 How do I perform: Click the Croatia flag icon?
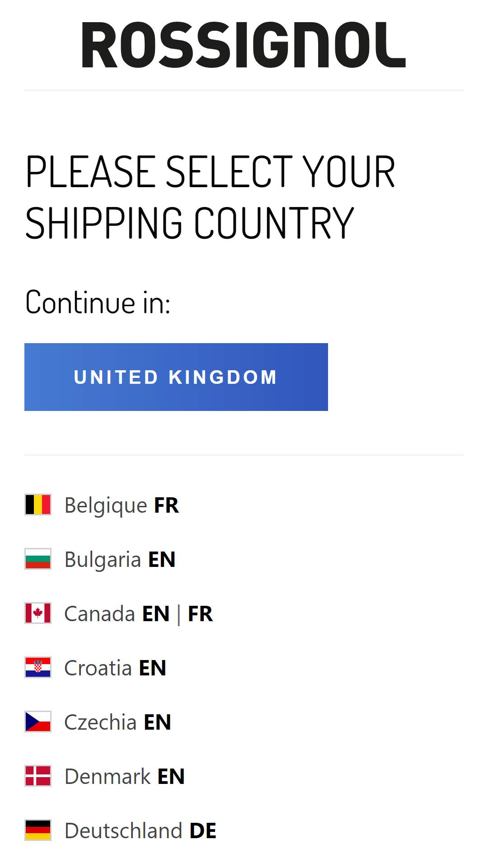38,667
